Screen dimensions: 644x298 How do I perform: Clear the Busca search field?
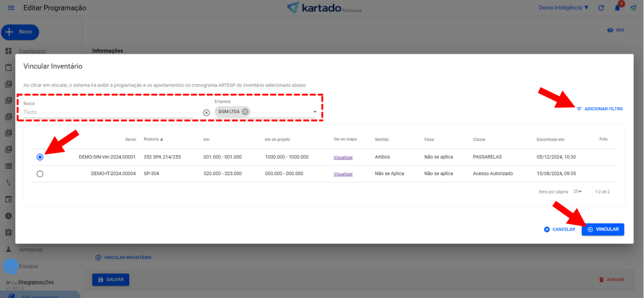[x=207, y=113]
